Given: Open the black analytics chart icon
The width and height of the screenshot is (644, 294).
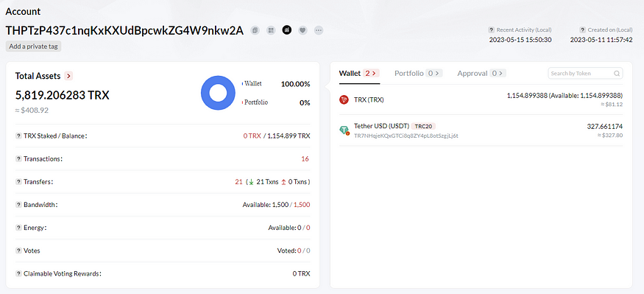Looking at the screenshot, I should click(x=287, y=30).
